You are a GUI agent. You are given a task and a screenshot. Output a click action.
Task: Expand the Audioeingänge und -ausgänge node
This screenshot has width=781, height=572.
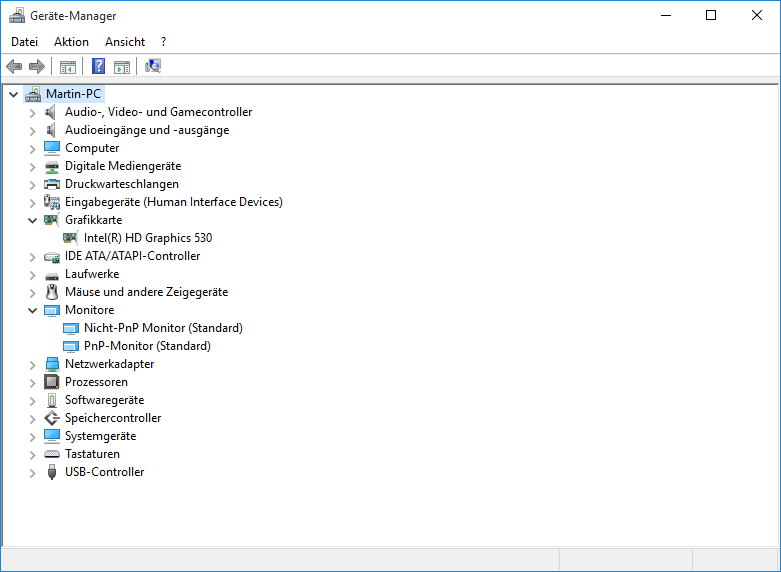pos(33,131)
